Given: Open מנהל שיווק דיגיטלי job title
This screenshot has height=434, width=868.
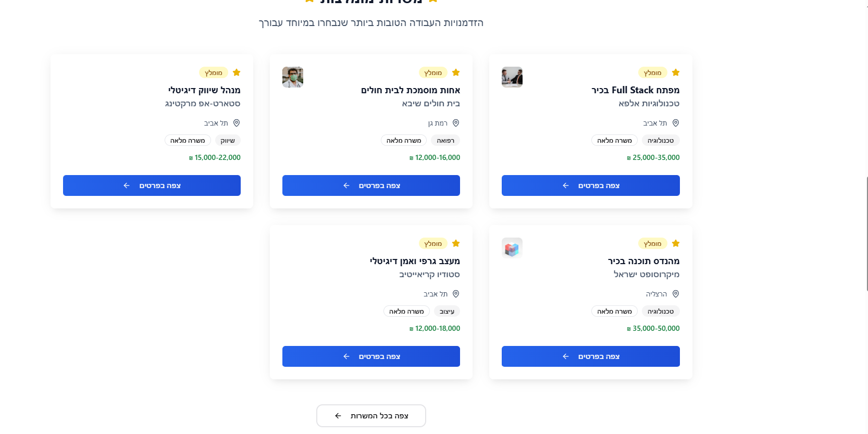Looking at the screenshot, I should pos(204,90).
